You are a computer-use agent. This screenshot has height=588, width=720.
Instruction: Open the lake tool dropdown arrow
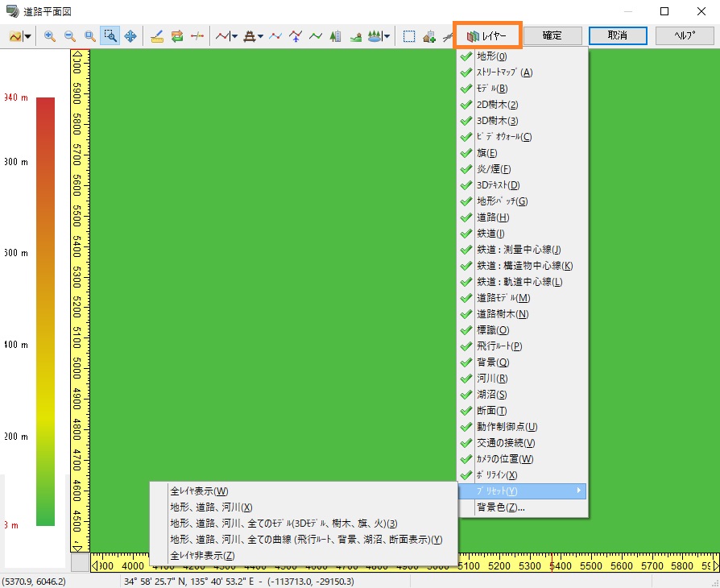tap(387, 35)
